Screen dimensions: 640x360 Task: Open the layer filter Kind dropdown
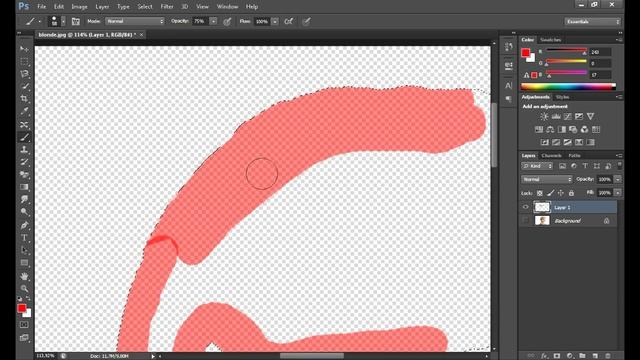(537, 166)
